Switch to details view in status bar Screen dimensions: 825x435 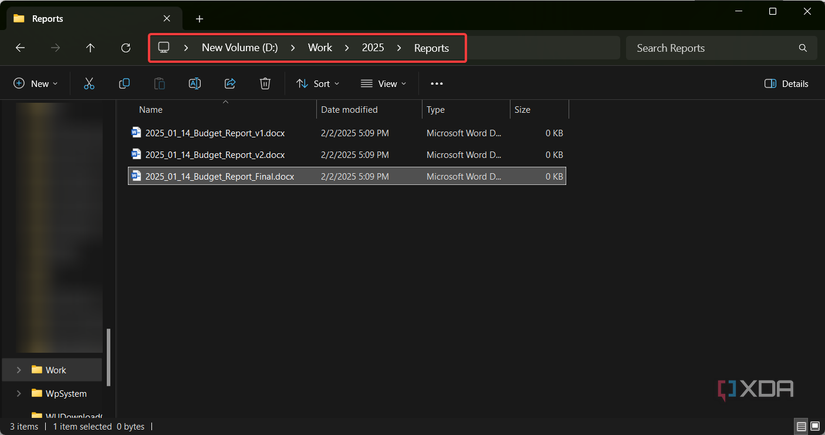[799, 427]
